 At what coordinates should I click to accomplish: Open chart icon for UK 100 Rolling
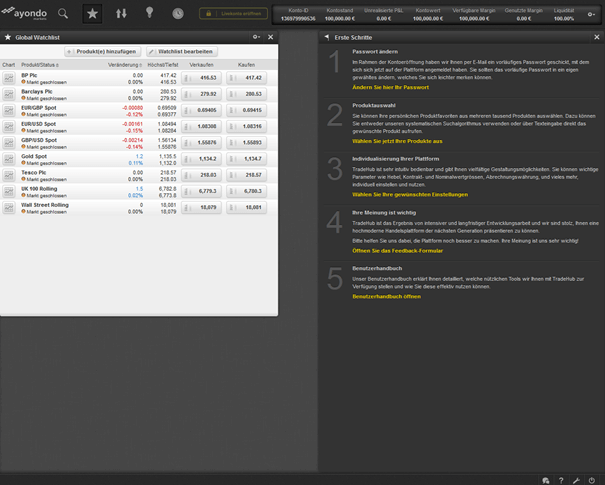[x=8, y=191]
